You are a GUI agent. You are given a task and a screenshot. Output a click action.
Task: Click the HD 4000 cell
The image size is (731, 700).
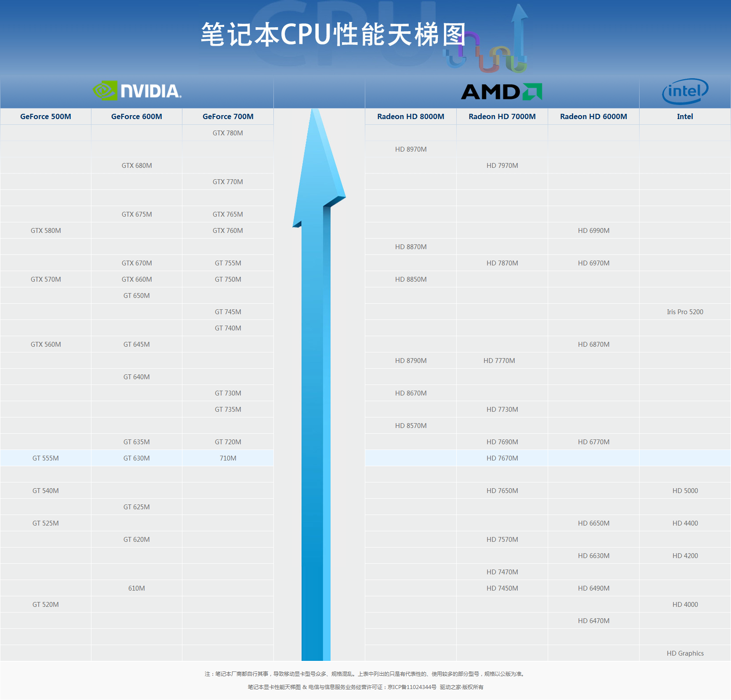click(x=685, y=605)
